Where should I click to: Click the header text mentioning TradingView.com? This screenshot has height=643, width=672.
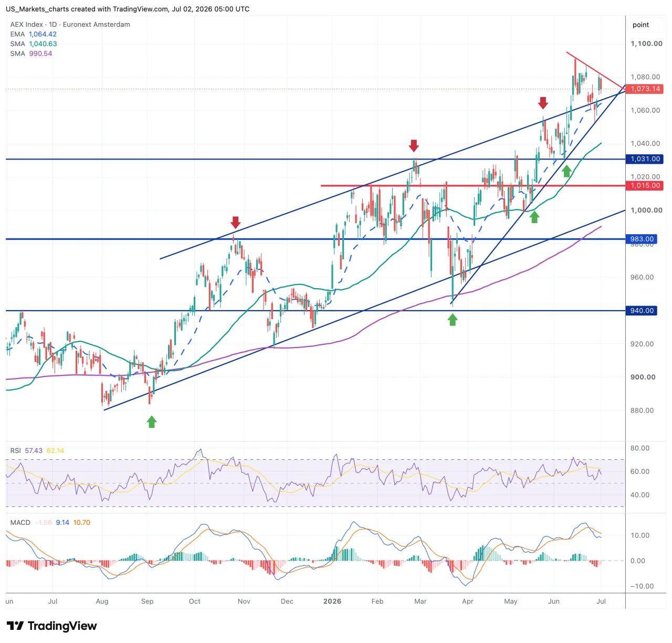click(128, 9)
